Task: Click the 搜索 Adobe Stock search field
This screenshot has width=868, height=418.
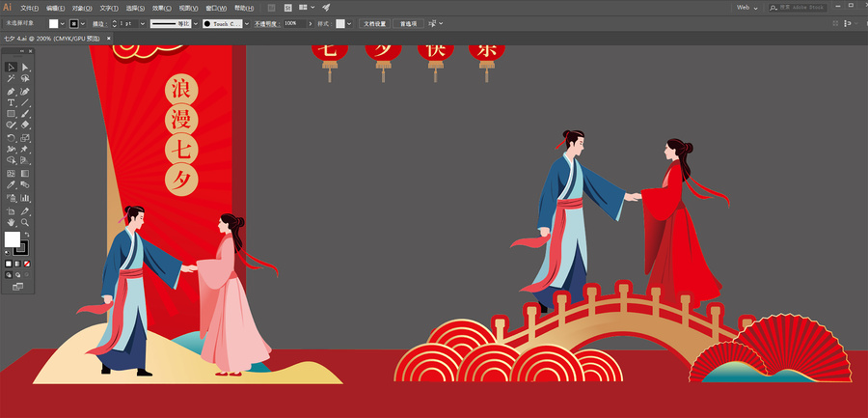Action: click(798, 8)
